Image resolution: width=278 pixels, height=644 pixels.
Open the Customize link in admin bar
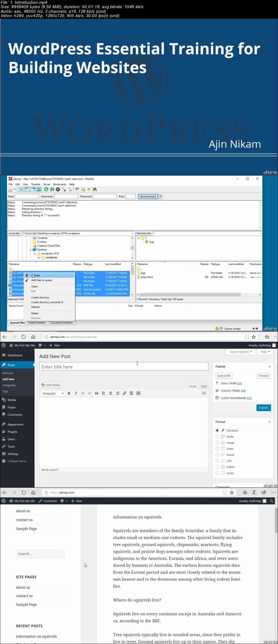48,501
